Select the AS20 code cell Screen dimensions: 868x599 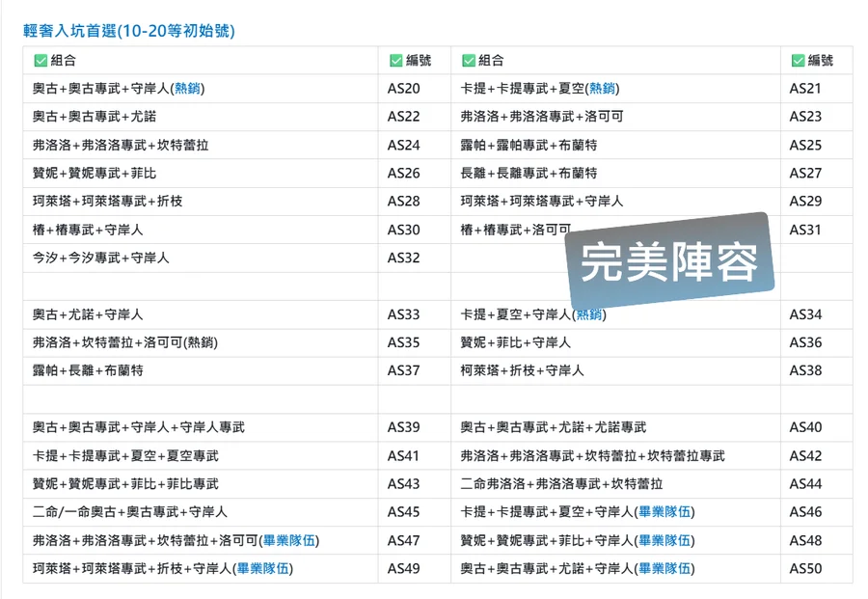[404, 89]
